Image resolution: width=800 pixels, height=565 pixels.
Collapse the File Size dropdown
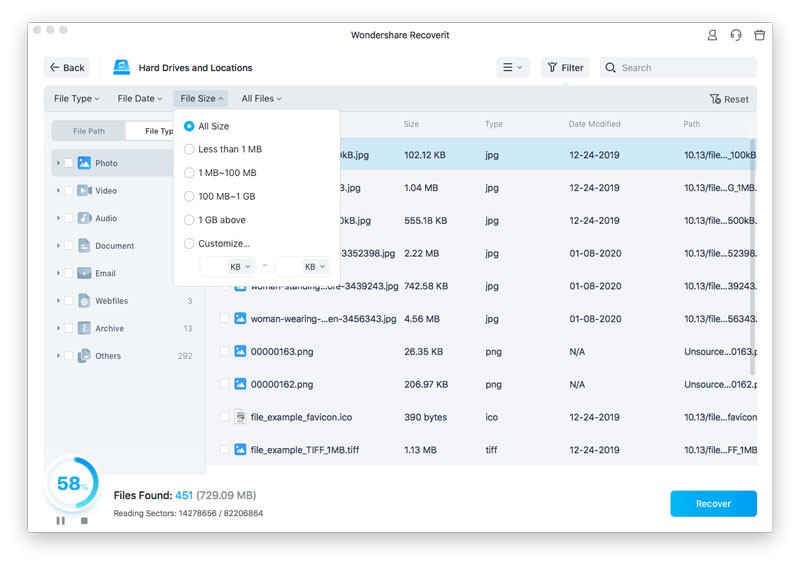click(x=201, y=99)
